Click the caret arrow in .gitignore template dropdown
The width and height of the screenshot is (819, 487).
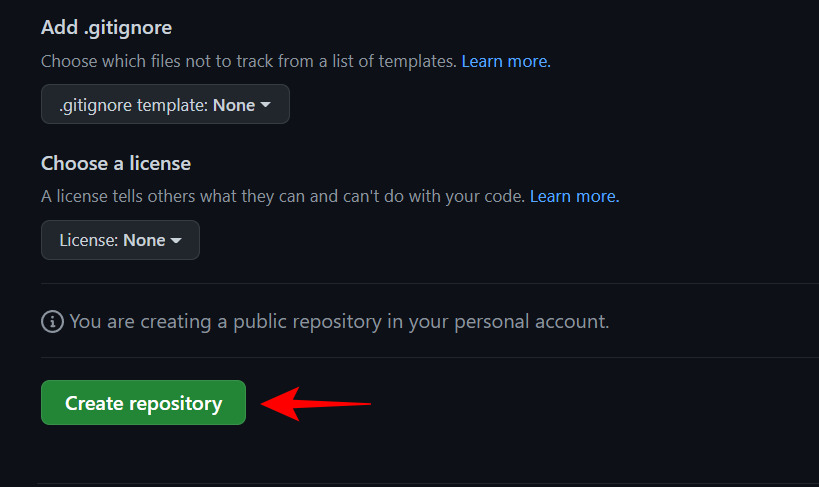pos(266,105)
